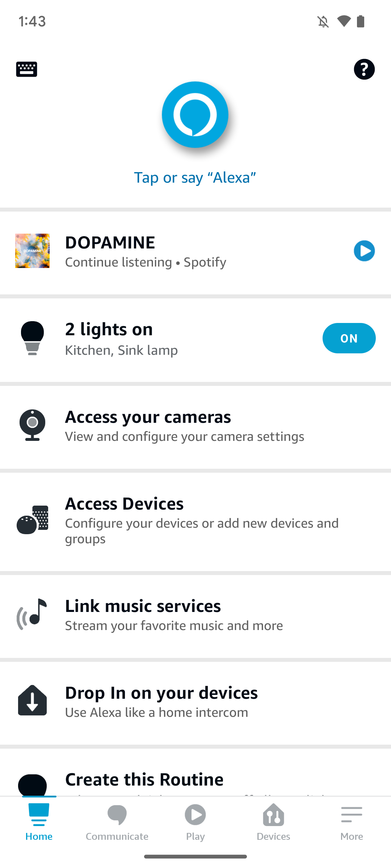Open Access your cameras heading

click(148, 417)
